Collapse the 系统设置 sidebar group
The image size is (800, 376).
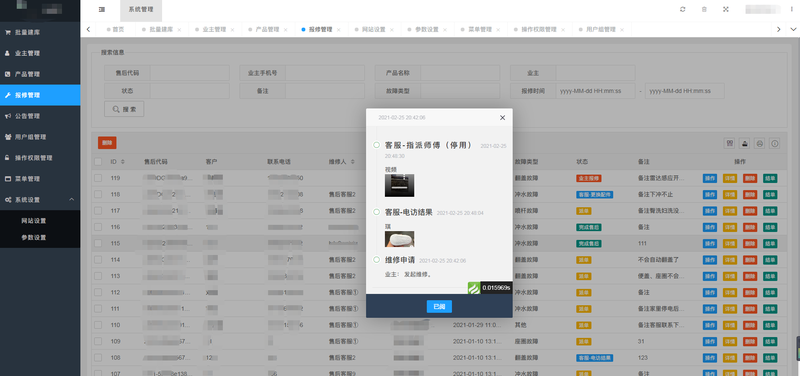[x=40, y=199]
